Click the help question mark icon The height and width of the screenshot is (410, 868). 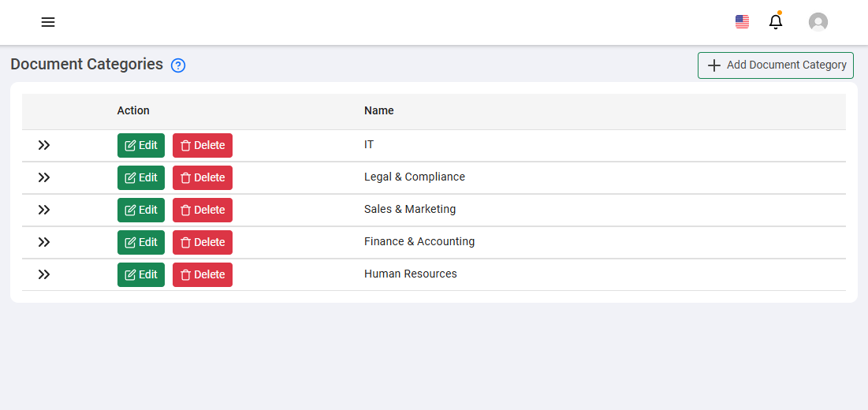[178, 65]
